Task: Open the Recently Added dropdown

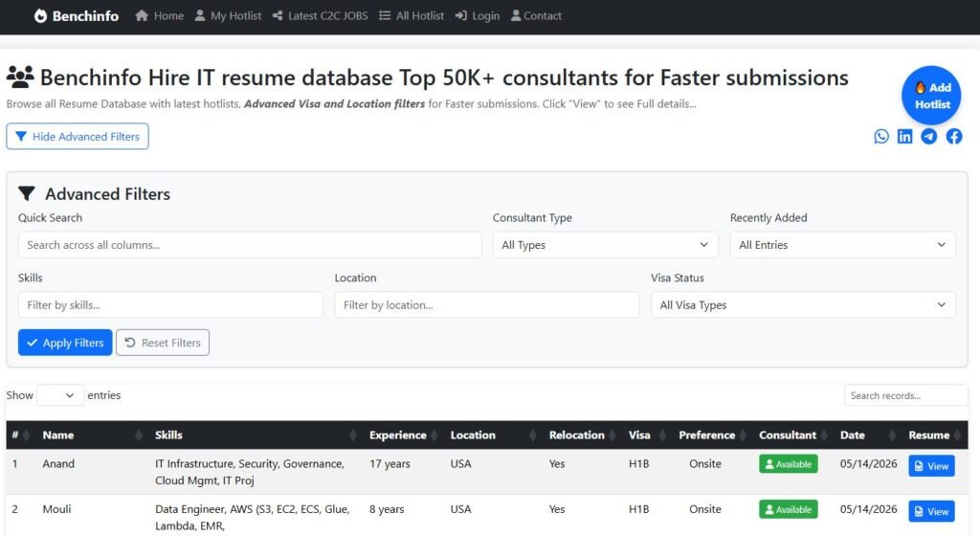Action: click(842, 245)
